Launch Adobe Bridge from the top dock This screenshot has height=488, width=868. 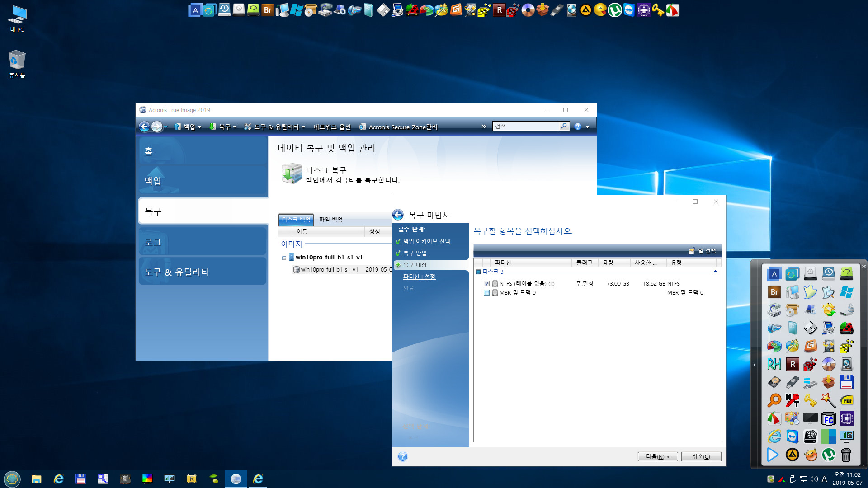tap(268, 10)
